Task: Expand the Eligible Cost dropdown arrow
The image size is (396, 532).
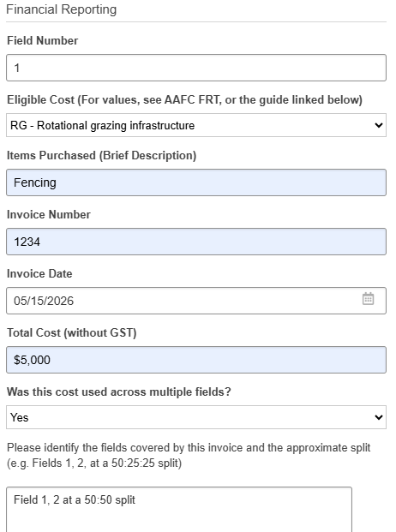Action: [378, 125]
